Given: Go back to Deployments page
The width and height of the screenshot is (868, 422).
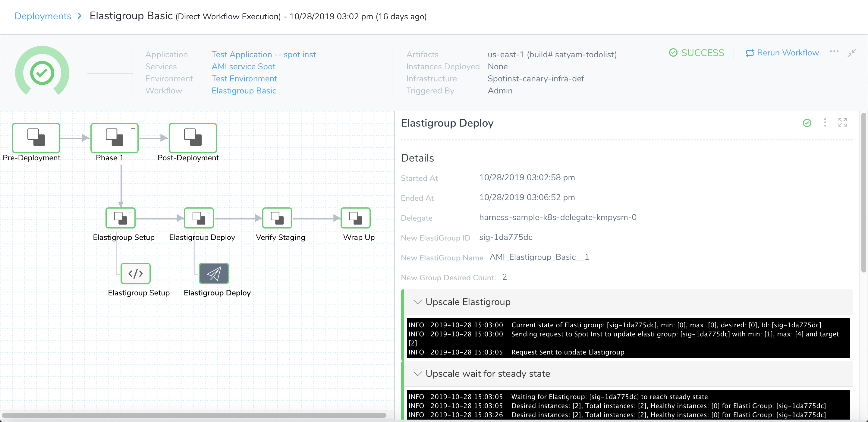Looking at the screenshot, I should (x=43, y=16).
